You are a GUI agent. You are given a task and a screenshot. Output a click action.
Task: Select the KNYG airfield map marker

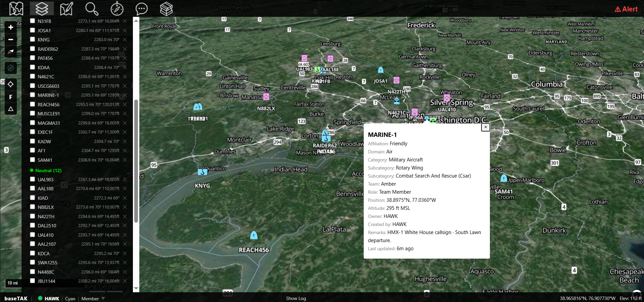202,172
